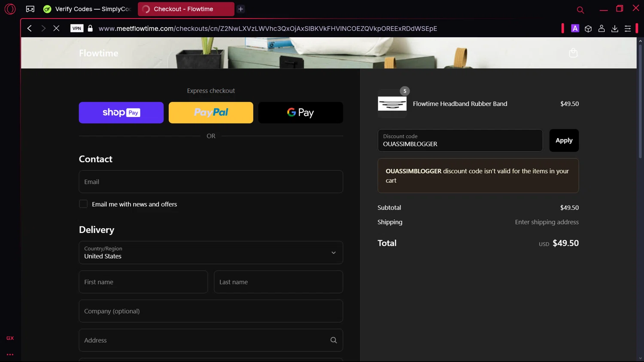
Task: Expand the Country/Region dropdown
Action: [x=211, y=253]
